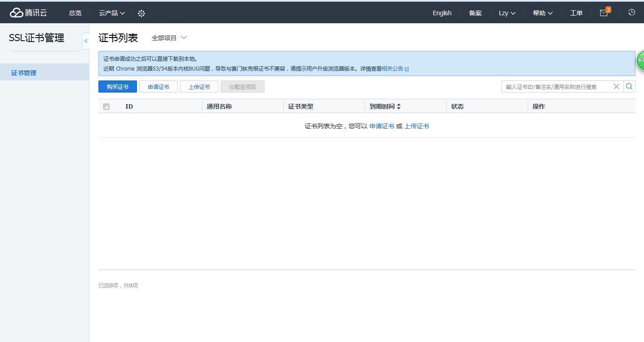Select 证书管理 in the sidebar
The image size is (644, 342).
coord(45,72)
